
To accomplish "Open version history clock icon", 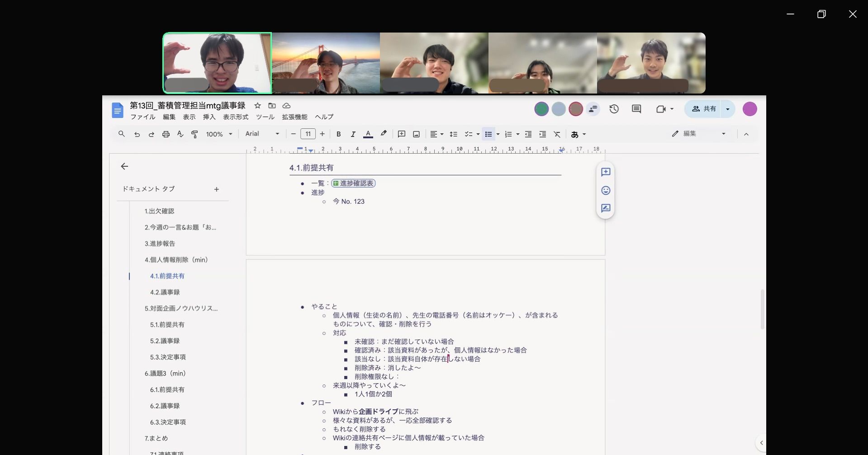I will coord(614,109).
